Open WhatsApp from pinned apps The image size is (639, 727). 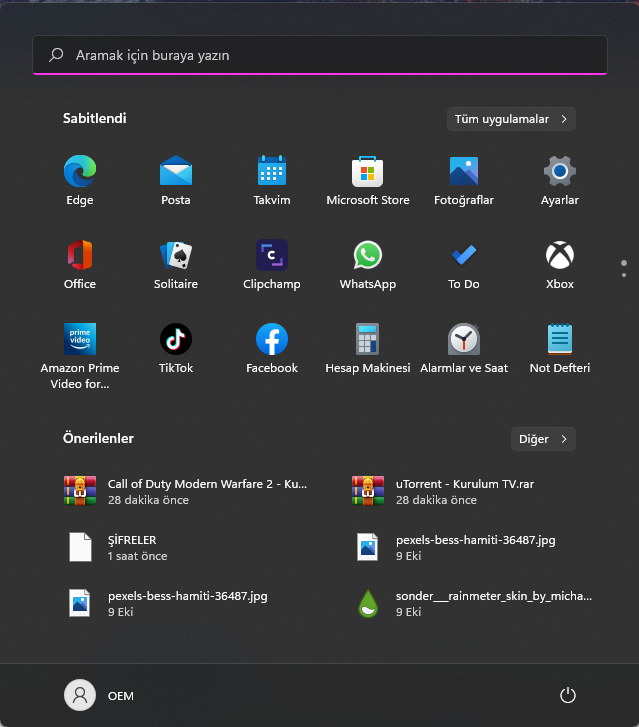click(x=368, y=264)
